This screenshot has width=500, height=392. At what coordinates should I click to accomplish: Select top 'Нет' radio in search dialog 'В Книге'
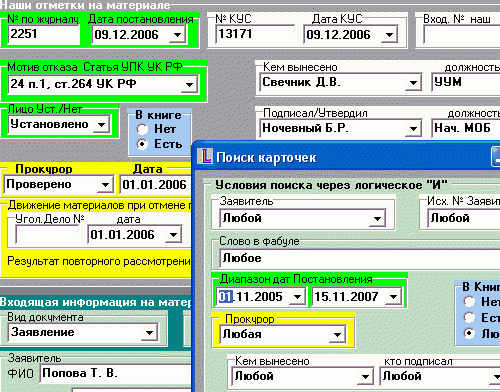469,302
